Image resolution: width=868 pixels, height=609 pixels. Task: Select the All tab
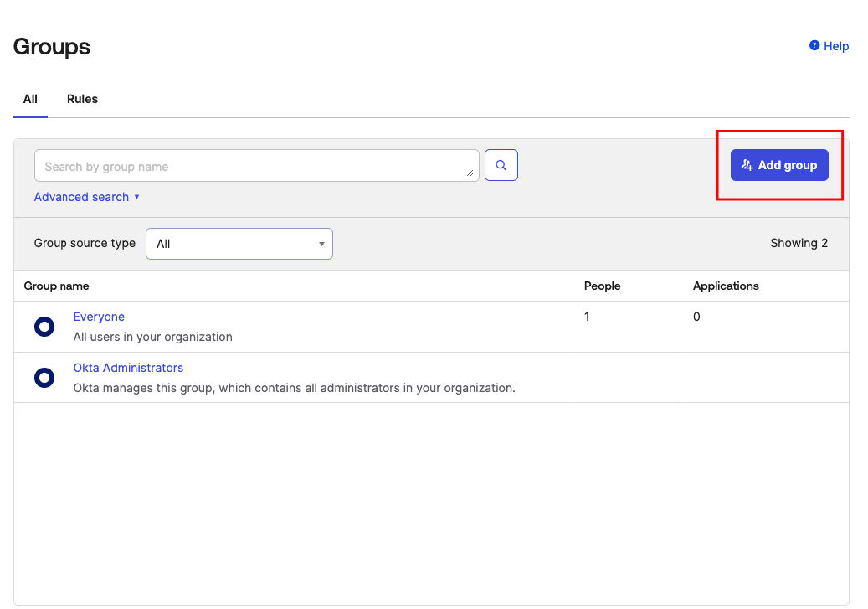(x=30, y=99)
